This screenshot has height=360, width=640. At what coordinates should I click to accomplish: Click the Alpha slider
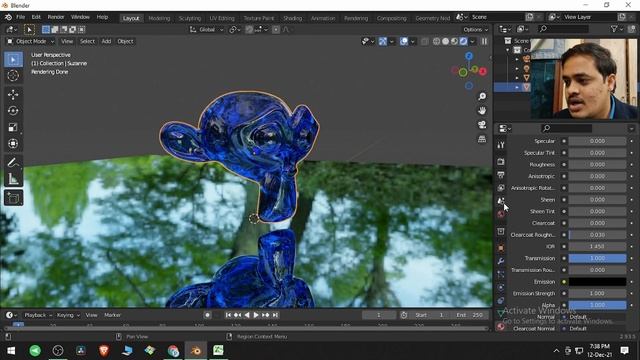pos(597,305)
